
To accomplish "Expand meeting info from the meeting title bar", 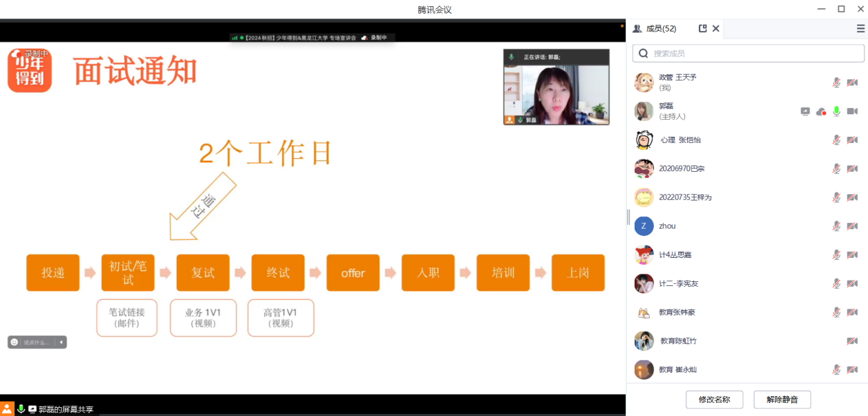I will [300, 38].
